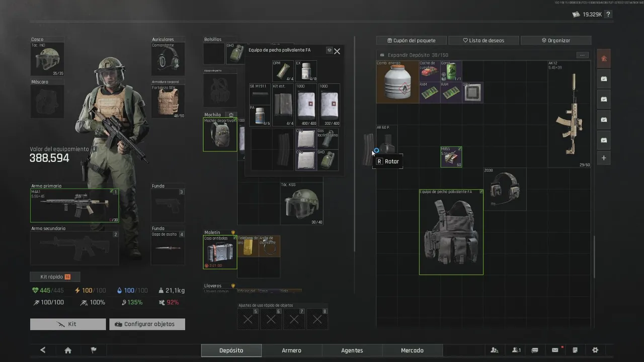The height and width of the screenshot is (362, 644).
Task: Select the AK12 rifle in stash
Action: [x=570, y=114]
